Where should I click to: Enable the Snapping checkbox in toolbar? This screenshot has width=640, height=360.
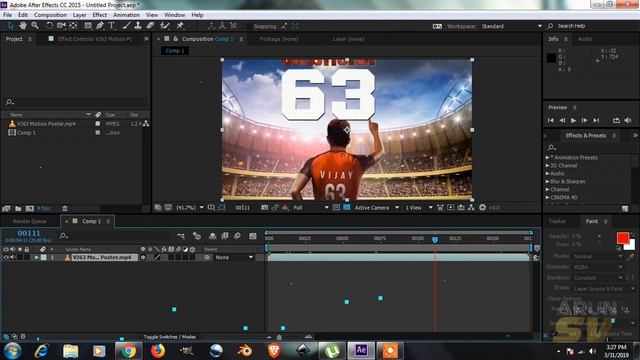coord(249,26)
